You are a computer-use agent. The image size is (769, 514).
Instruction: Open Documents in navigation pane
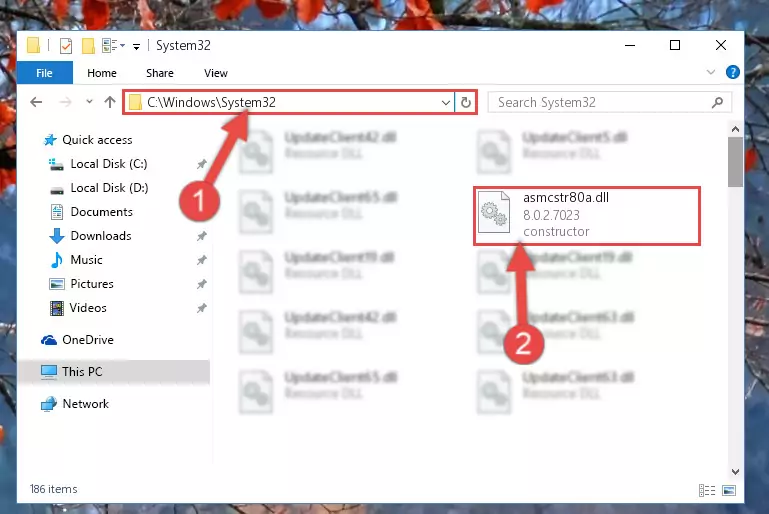102,212
